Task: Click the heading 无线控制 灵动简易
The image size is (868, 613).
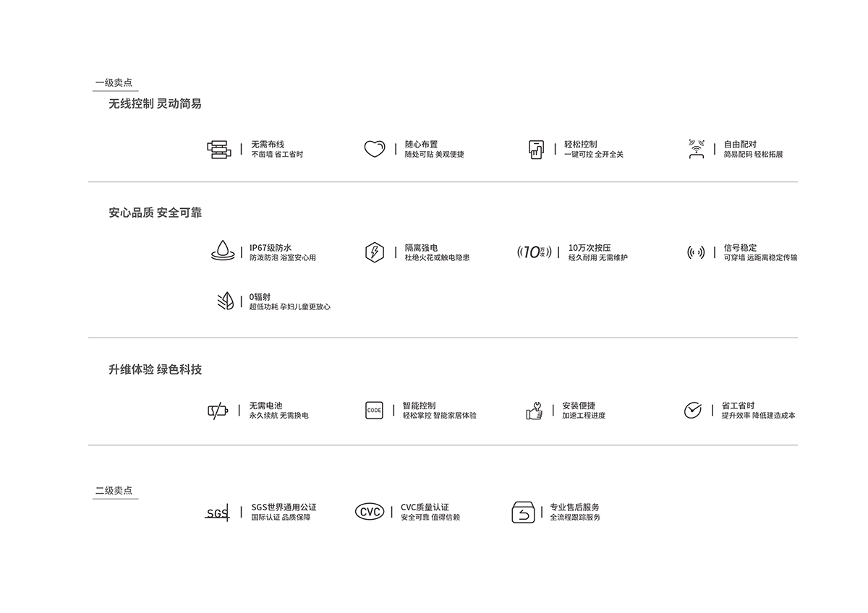Action: 156,103
